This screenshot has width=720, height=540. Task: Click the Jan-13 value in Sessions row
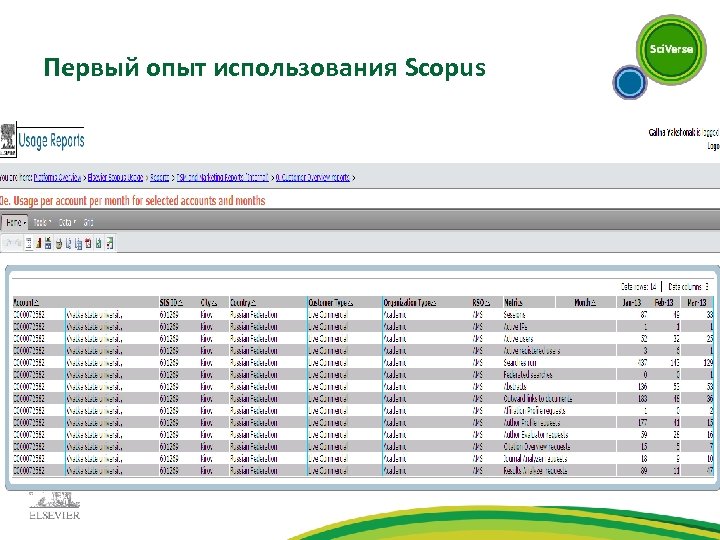pos(644,315)
